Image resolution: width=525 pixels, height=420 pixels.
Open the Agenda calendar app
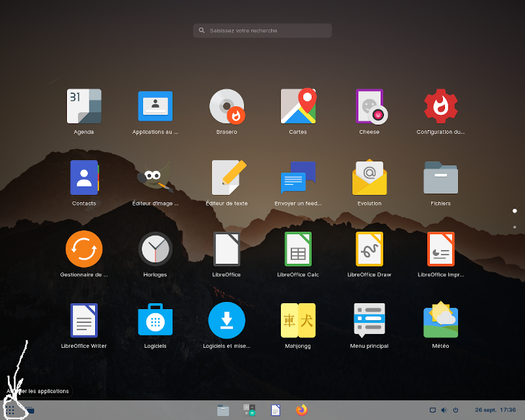tap(84, 106)
